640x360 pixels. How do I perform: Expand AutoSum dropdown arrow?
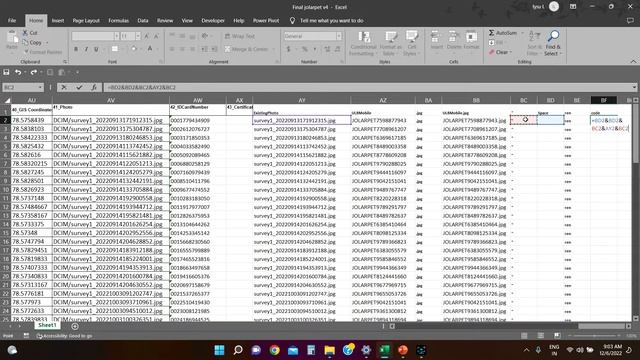[x=522, y=33]
